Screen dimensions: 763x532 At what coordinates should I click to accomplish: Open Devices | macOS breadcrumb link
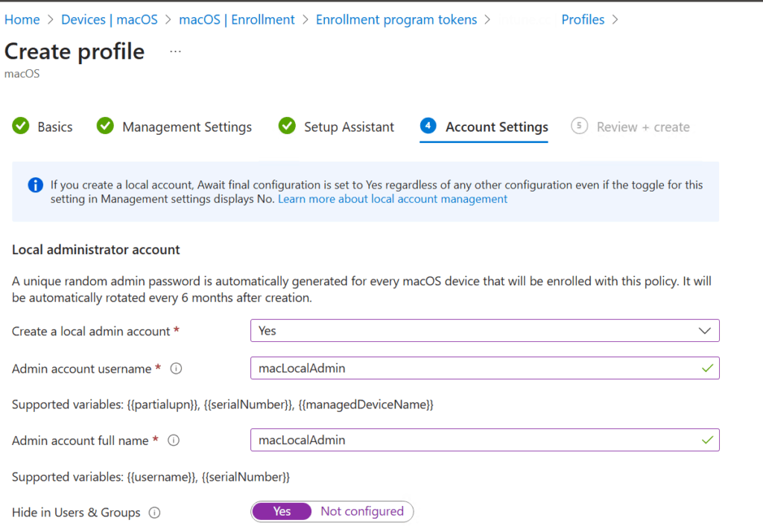coord(110,19)
